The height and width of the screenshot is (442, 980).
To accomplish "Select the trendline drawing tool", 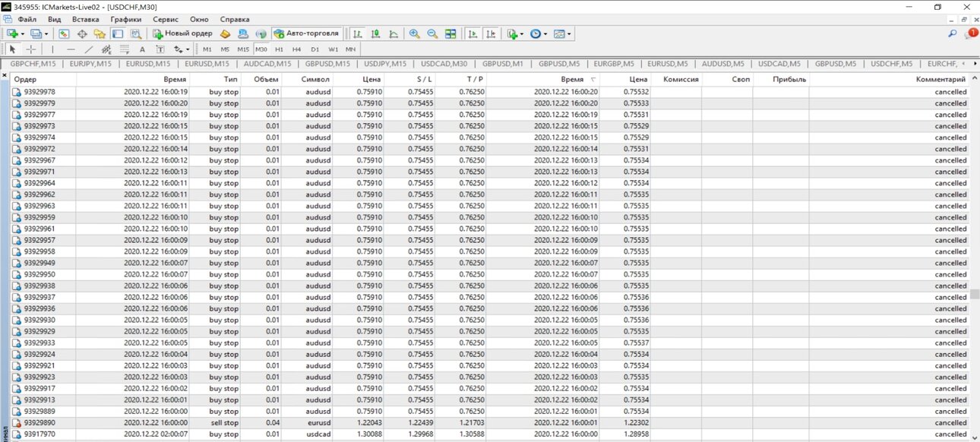I will click(x=89, y=49).
